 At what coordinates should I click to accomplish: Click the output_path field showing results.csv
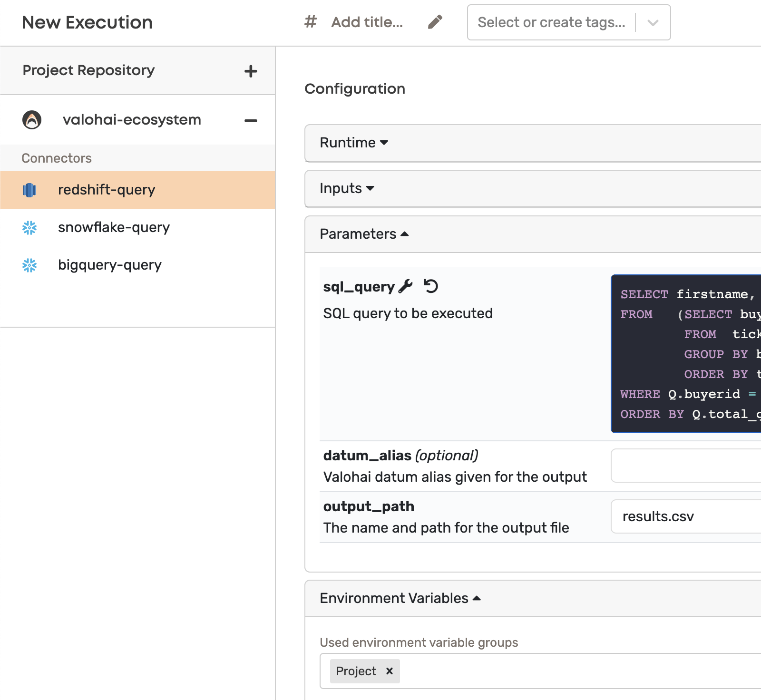686,516
